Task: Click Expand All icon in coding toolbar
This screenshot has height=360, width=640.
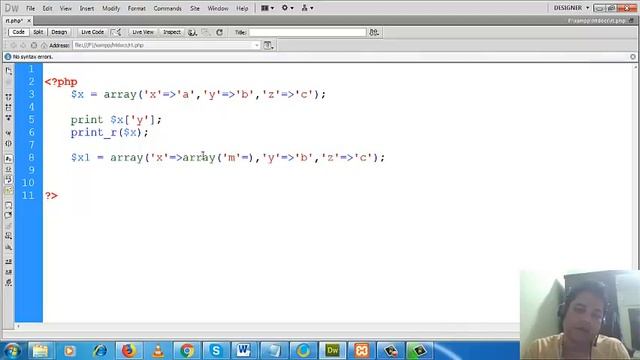Action: [9, 118]
